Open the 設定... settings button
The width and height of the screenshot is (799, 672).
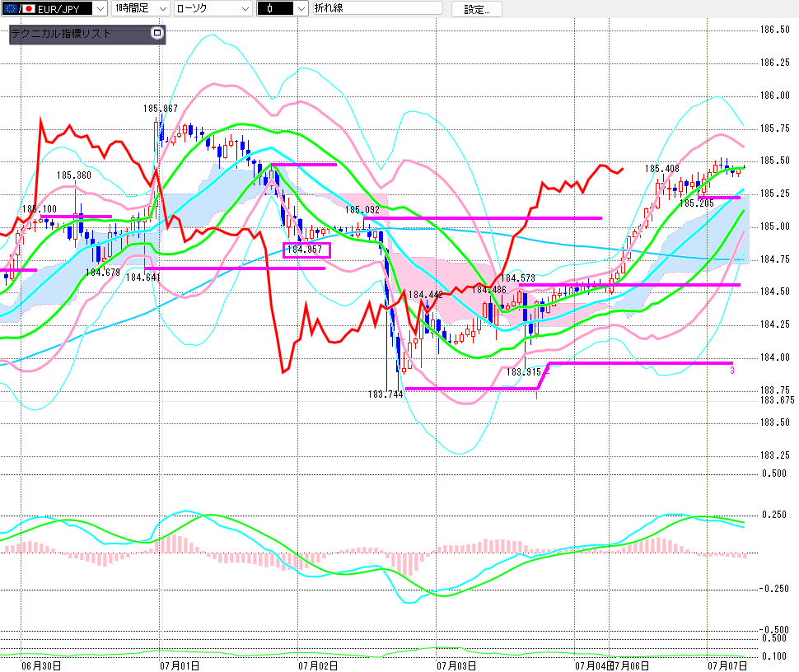[476, 9]
